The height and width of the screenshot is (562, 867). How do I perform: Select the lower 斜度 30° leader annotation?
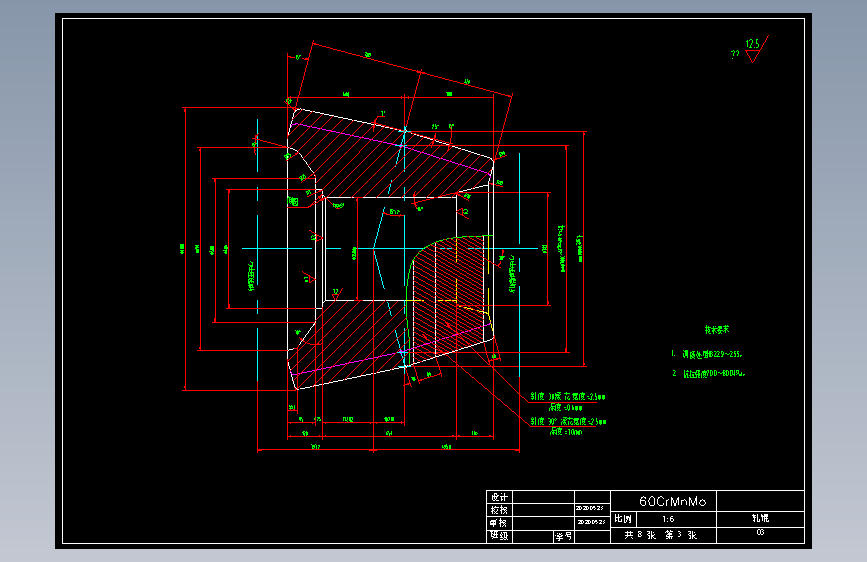(568, 422)
